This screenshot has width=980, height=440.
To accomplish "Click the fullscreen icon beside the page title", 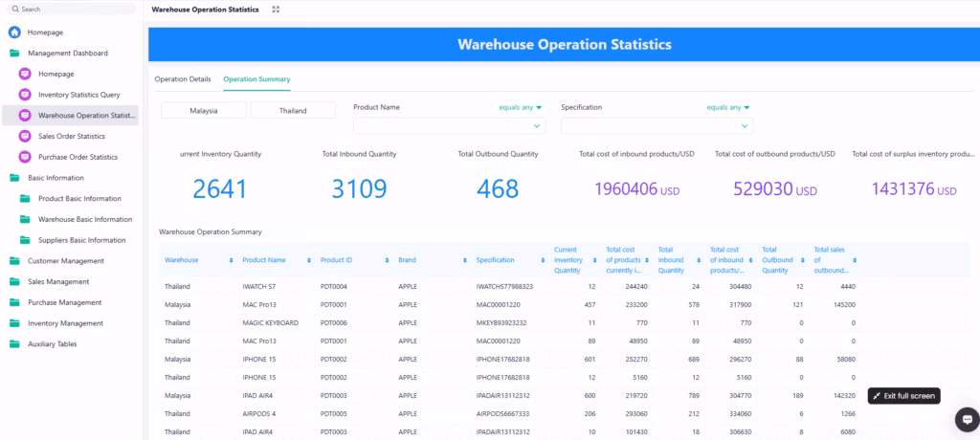I will click(x=276, y=9).
